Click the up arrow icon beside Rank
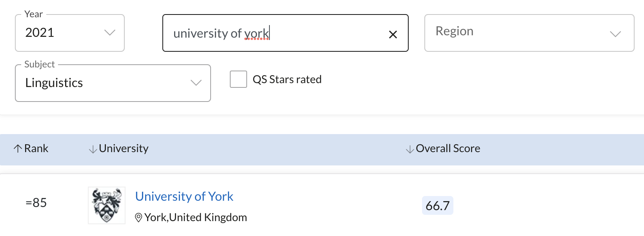The width and height of the screenshot is (644, 236). click(18, 149)
